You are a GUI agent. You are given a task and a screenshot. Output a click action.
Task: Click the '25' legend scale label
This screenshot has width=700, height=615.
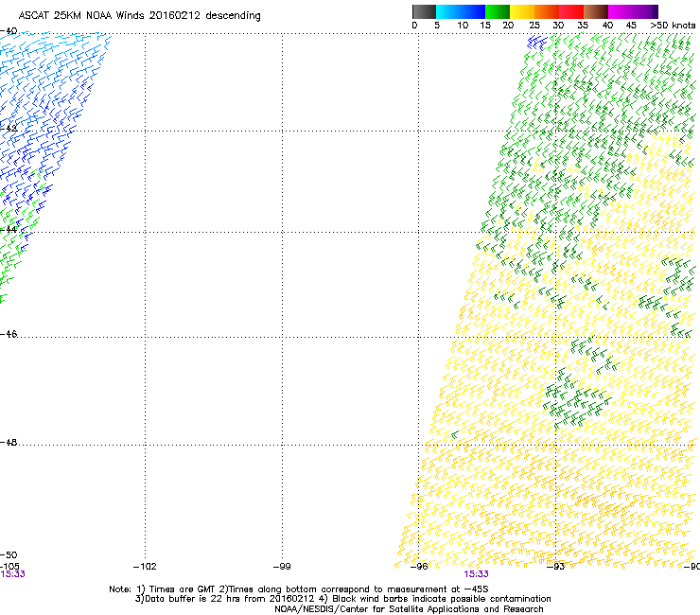click(x=534, y=26)
